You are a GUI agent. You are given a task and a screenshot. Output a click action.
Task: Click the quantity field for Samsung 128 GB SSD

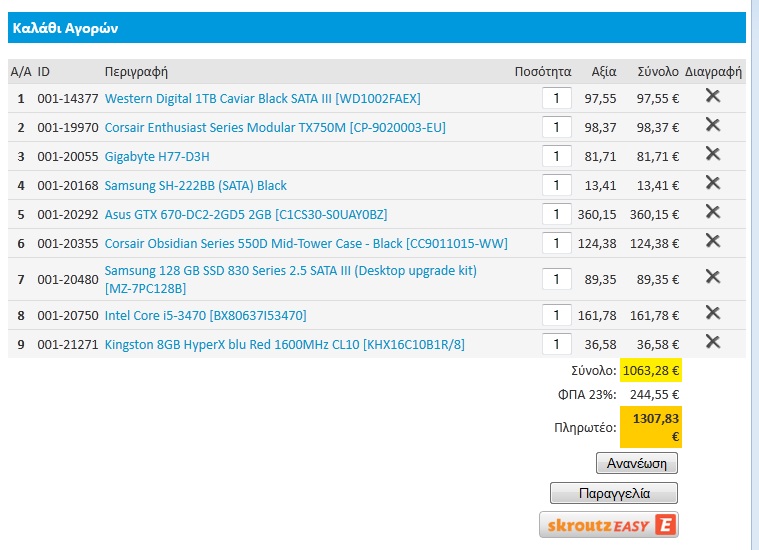pyautogui.click(x=557, y=279)
